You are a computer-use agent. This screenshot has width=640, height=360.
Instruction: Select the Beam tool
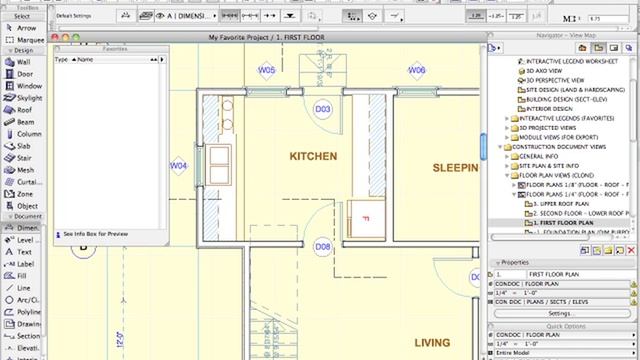[x=23, y=122]
